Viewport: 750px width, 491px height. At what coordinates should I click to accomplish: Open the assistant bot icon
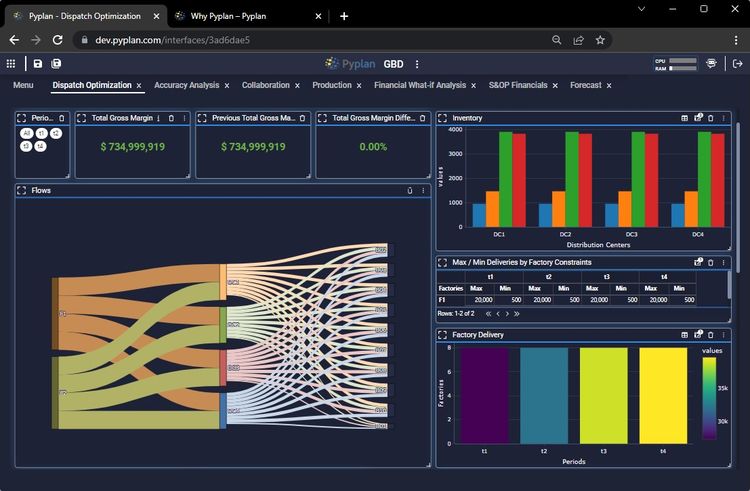pos(711,63)
